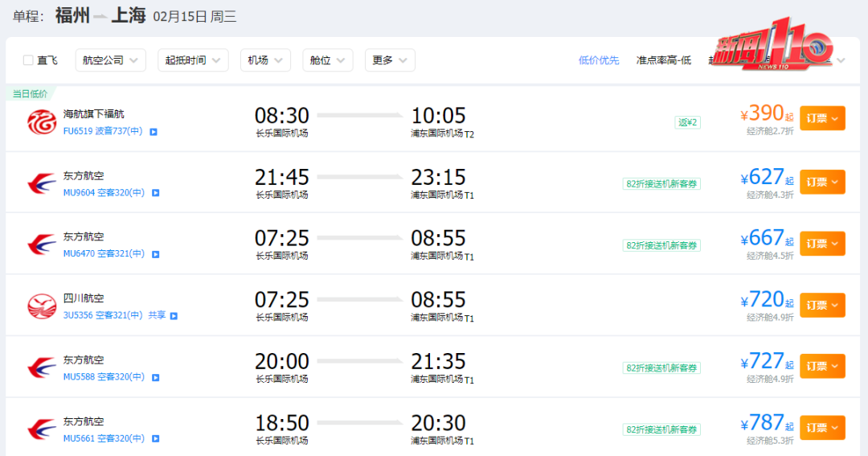Viewport: 868px width, 456px height.
Task: Click departure time 21:45
Action: coord(282,177)
